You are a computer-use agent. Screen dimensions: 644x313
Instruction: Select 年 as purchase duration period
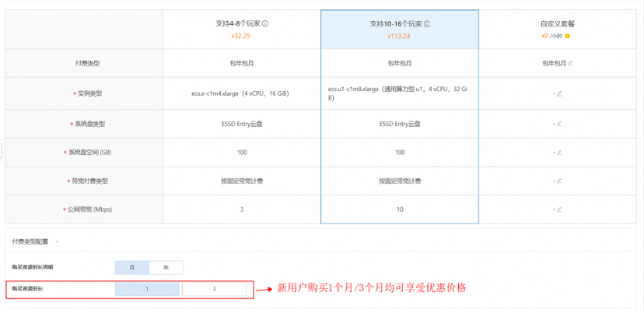point(166,267)
